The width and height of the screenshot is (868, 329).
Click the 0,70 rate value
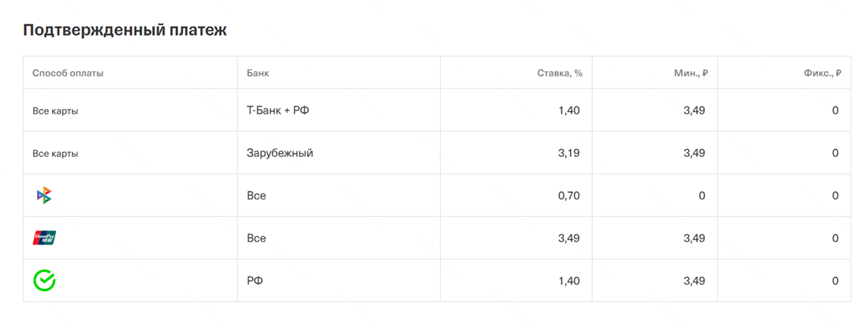pyautogui.click(x=568, y=196)
